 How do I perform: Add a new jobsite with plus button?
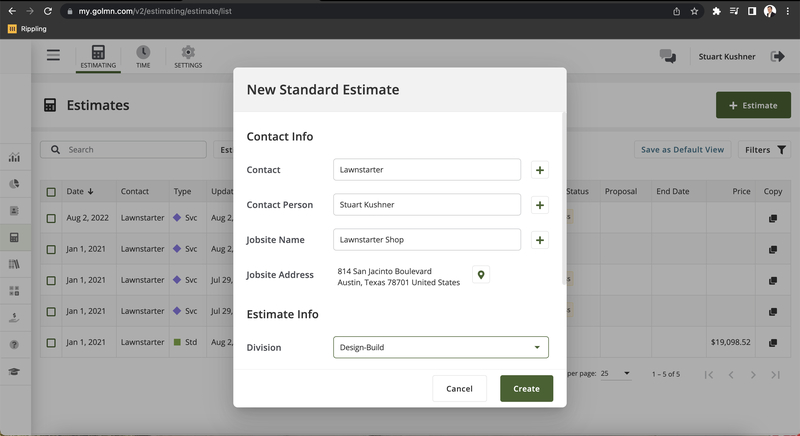tap(540, 240)
